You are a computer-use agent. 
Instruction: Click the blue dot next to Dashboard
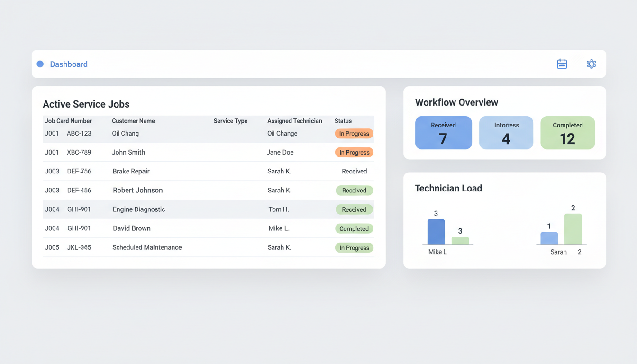[x=40, y=64]
